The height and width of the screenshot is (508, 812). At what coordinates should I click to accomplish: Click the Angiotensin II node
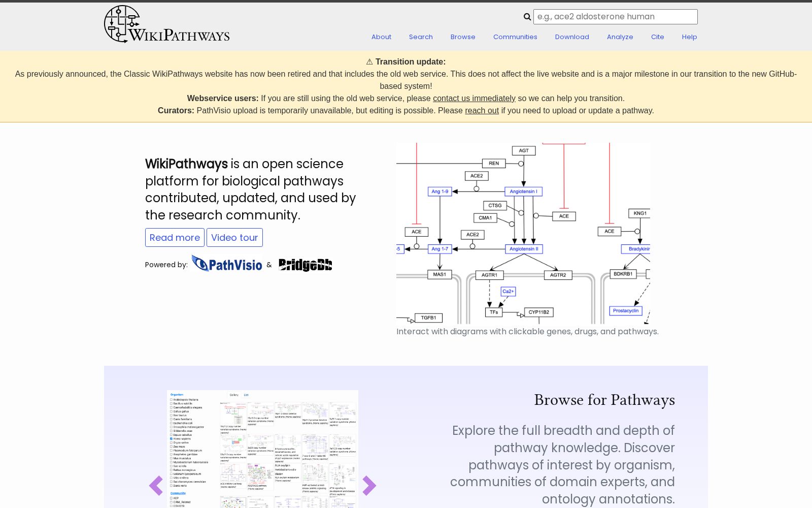click(524, 249)
